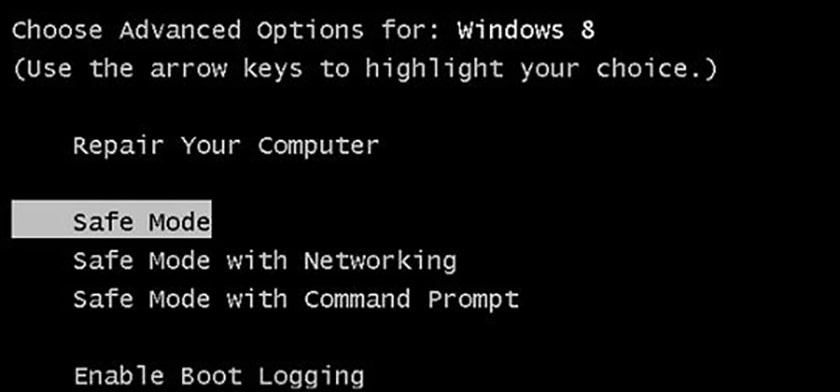Image resolution: width=840 pixels, height=392 pixels.
Task: Click the word highlight in the hint
Action: (x=434, y=70)
